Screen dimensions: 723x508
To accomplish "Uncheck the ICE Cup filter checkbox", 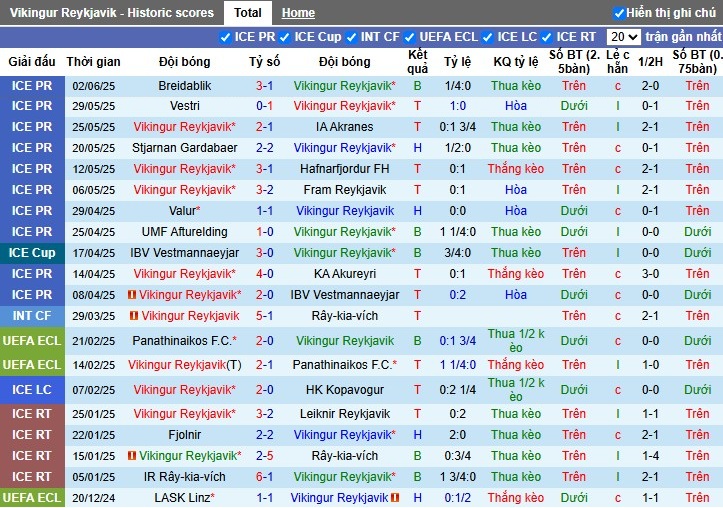I will tap(284, 37).
